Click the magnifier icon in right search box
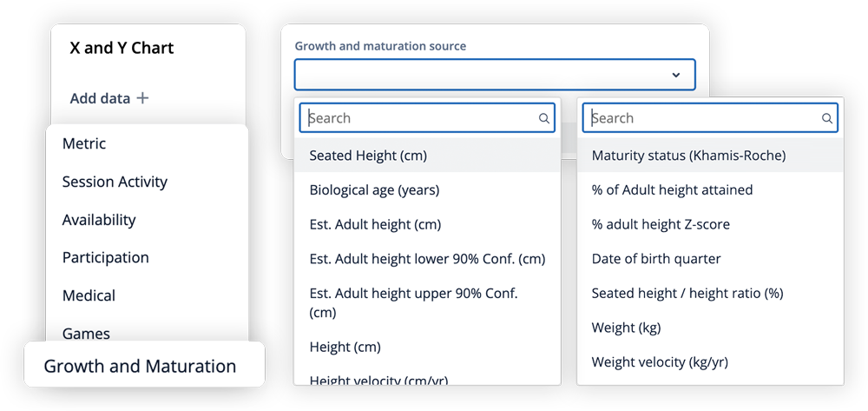 (x=827, y=118)
